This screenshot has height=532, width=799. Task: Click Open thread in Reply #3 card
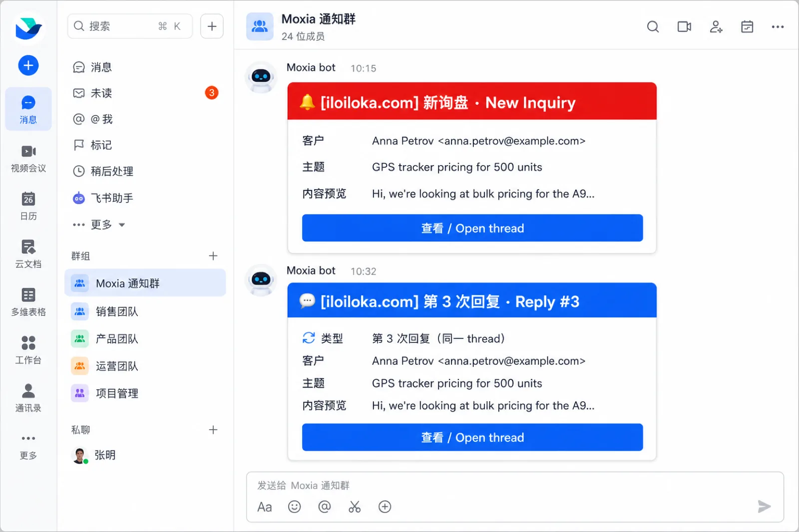(x=472, y=437)
